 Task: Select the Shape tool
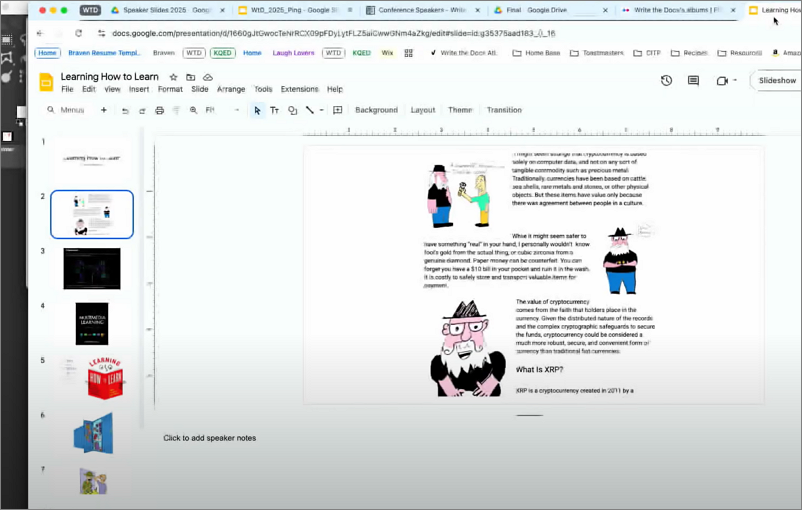293,110
